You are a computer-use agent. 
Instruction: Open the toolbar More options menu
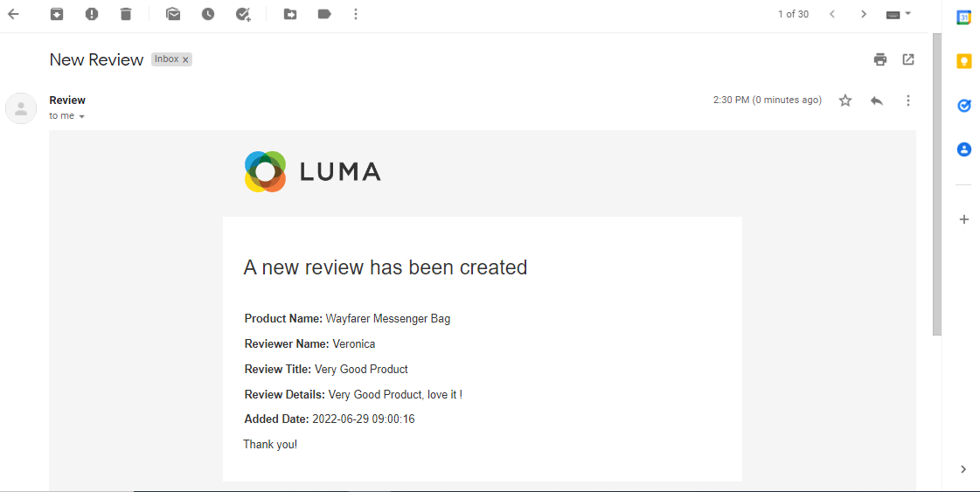(x=355, y=14)
